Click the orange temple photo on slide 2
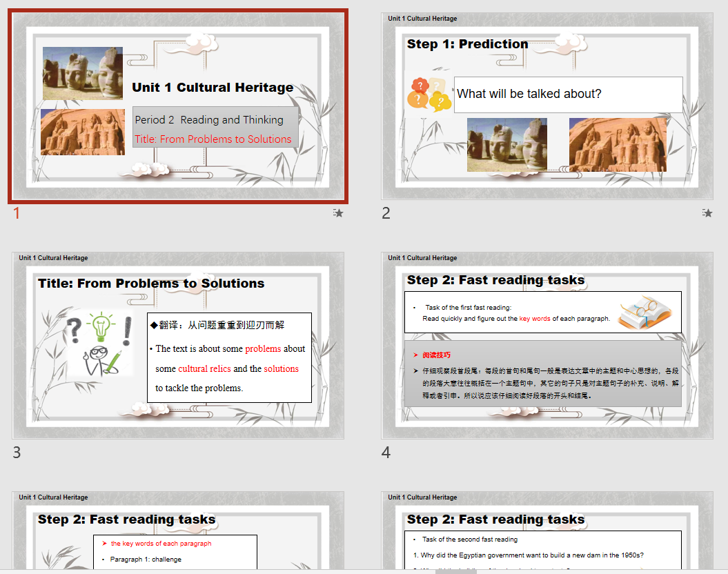 [x=618, y=145]
